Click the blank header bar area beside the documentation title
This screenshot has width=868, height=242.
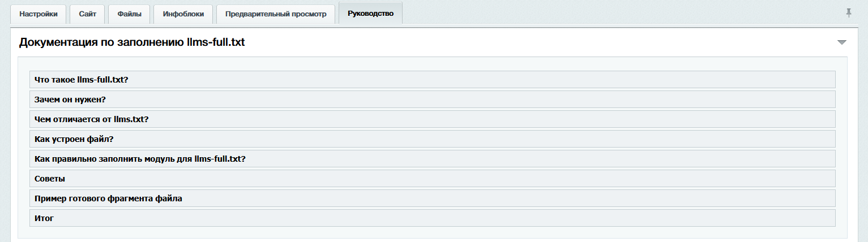pos(538,42)
